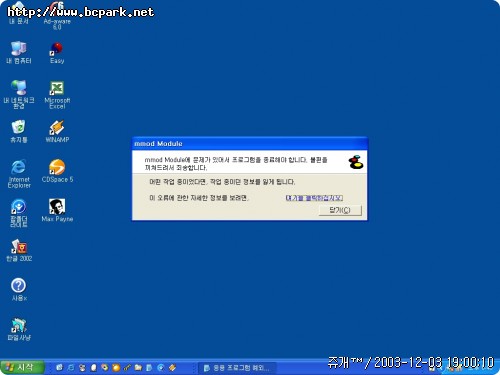
Task: Click the white mouse-shaped quick launch icon
Action: [94, 368]
